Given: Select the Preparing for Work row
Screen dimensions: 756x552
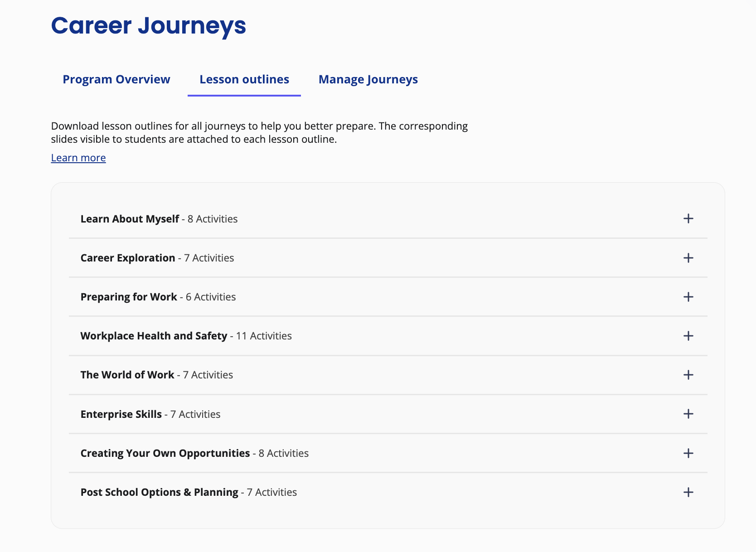Looking at the screenshot, I should tap(158, 297).
